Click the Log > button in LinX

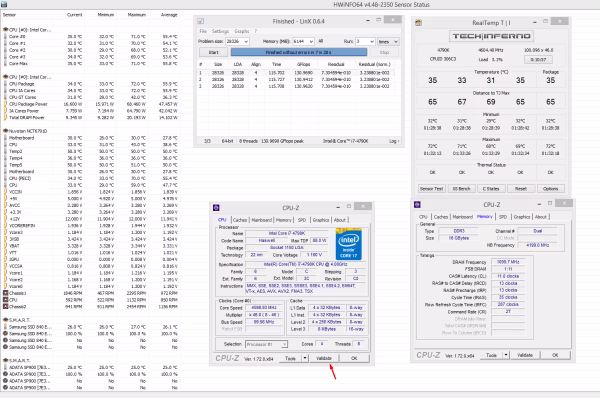coord(394,141)
